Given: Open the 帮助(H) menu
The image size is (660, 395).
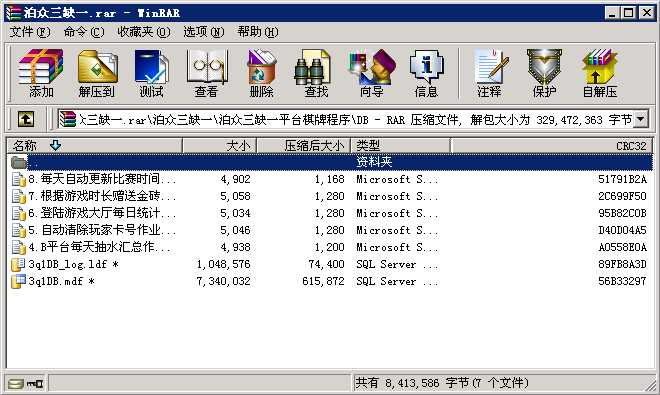Looking at the screenshot, I should (x=258, y=32).
